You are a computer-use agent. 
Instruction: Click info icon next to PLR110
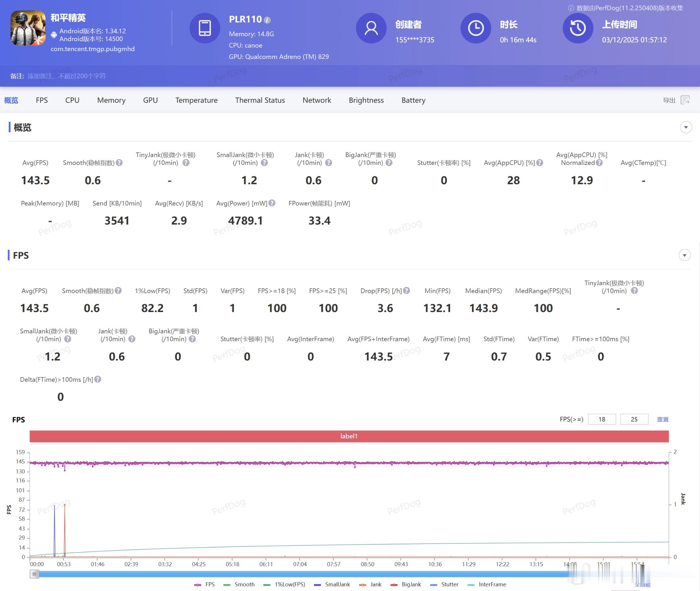(267, 20)
